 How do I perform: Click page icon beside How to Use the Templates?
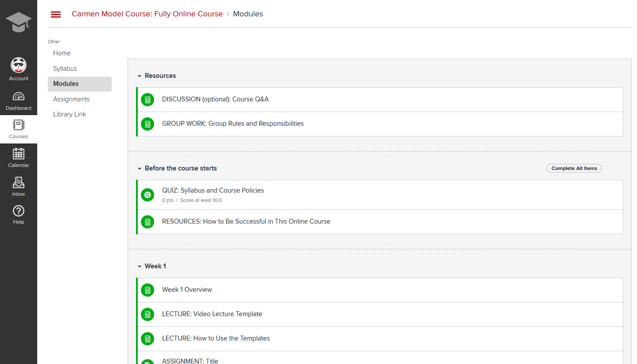148,339
